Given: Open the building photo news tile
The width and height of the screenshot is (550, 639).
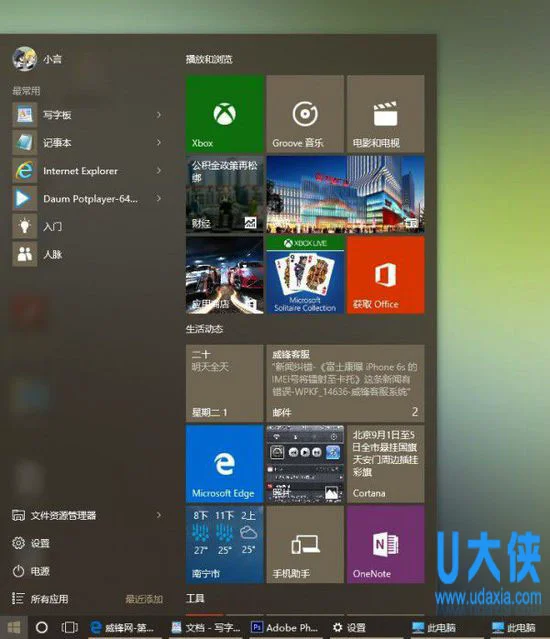Looking at the screenshot, I should pos(345,194).
